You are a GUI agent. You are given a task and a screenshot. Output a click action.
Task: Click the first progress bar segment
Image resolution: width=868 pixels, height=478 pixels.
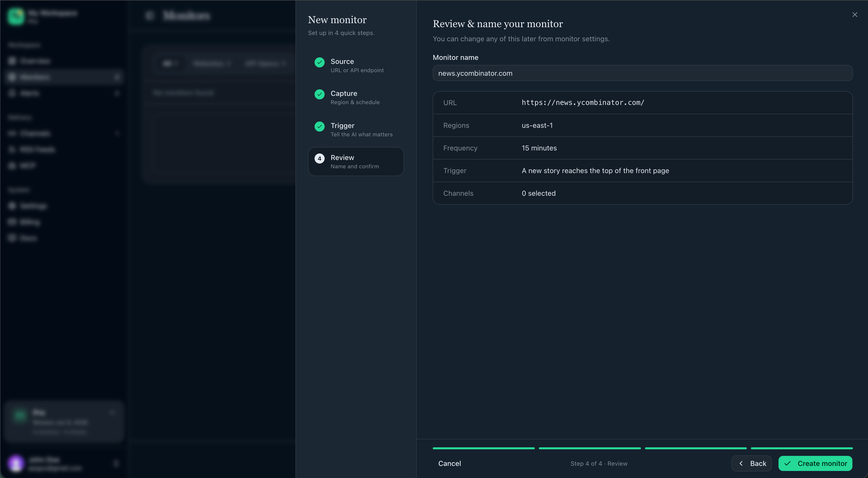click(x=484, y=448)
